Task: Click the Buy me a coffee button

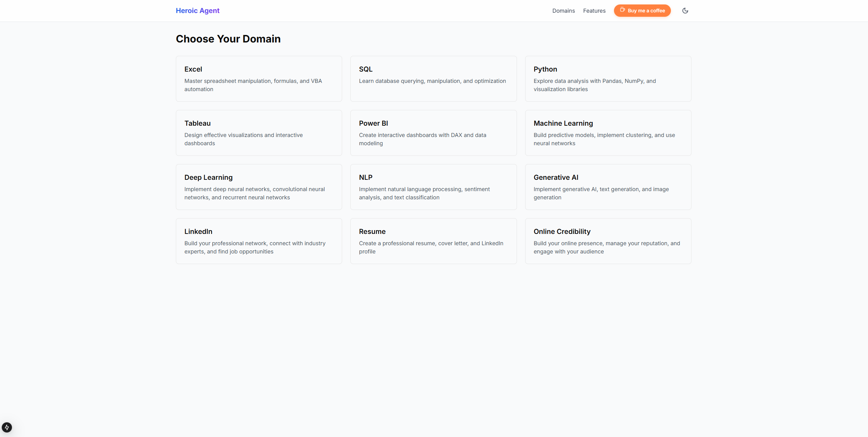Action: coord(642,11)
